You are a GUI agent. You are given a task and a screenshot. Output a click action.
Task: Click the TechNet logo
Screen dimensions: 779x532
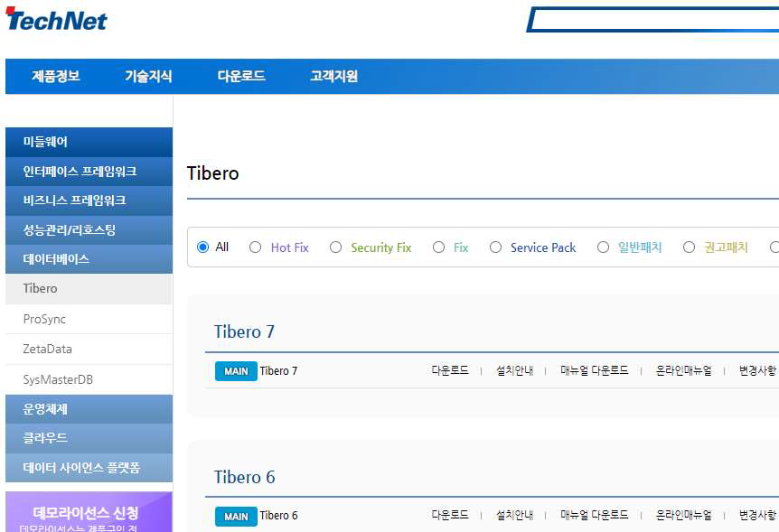pos(56,19)
